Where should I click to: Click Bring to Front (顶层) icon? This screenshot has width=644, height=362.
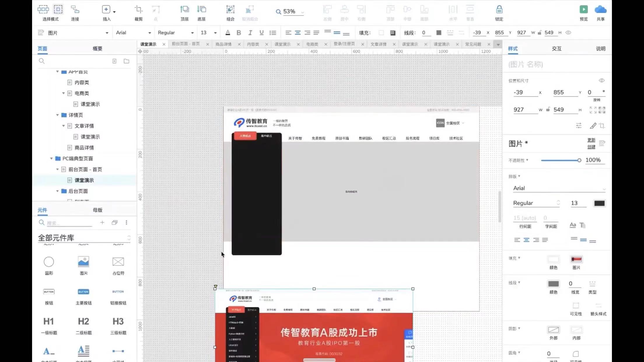(x=184, y=10)
